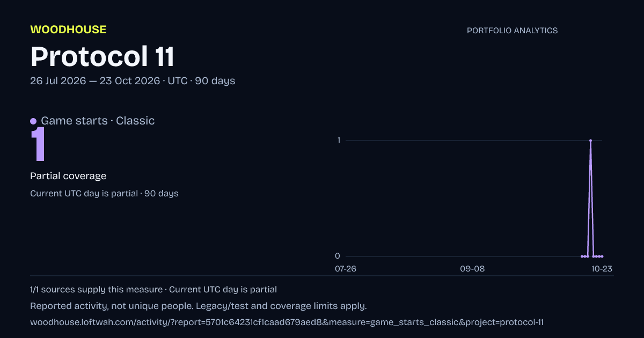Open the PORTFOLIO ANALYTICS header label

coord(512,31)
